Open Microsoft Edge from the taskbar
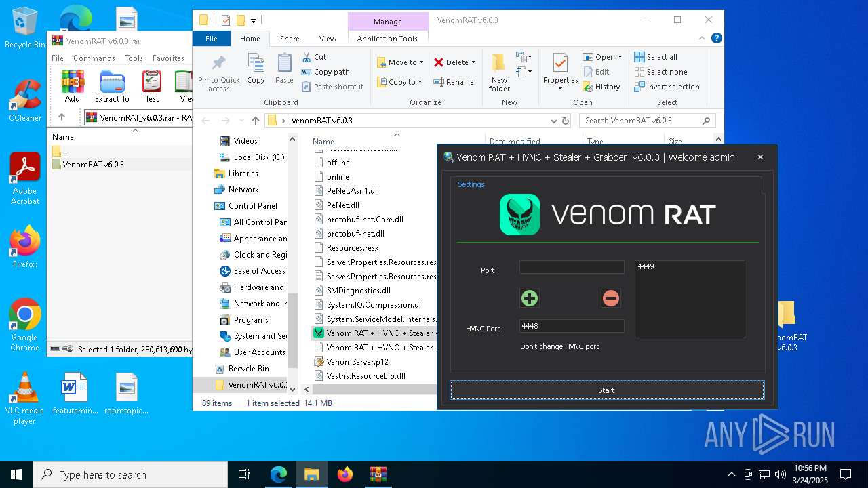The height and width of the screenshot is (488, 868). coord(279,474)
